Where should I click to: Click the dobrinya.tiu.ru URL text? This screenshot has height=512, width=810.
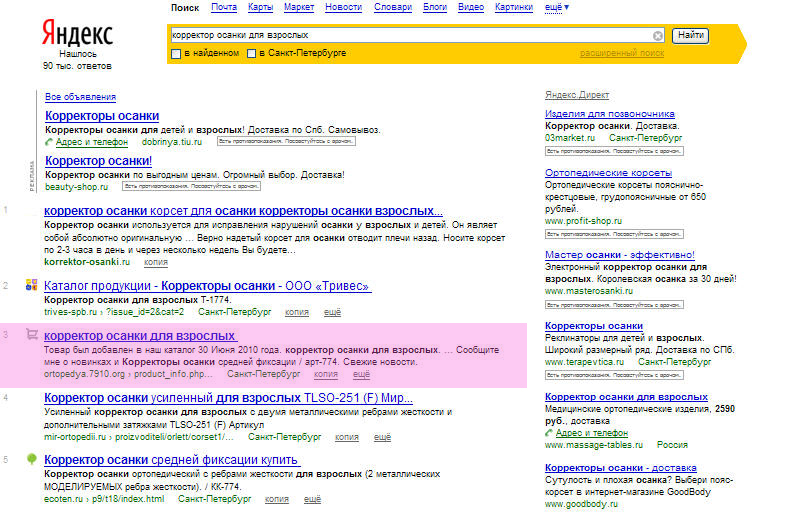tap(172, 142)
